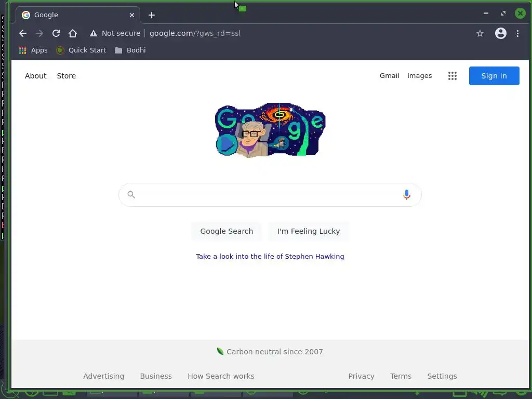Open the Chrome three-dot menu

[517, 33]
